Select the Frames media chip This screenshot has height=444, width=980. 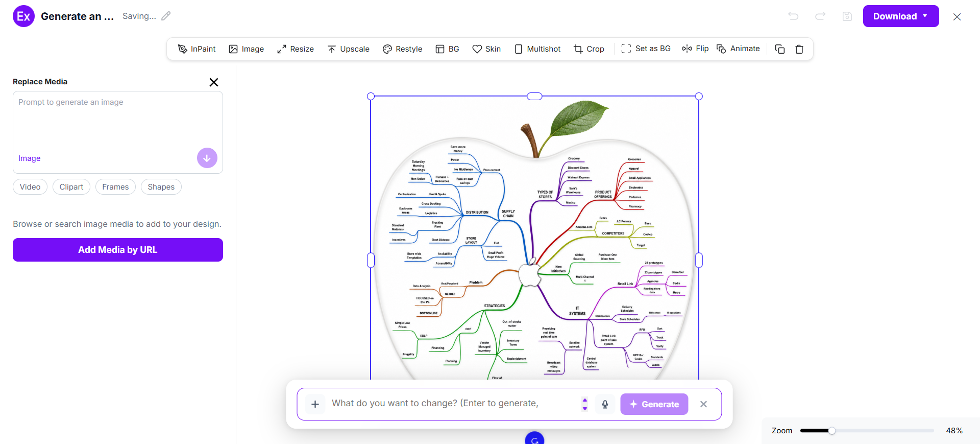click(115, 187)
